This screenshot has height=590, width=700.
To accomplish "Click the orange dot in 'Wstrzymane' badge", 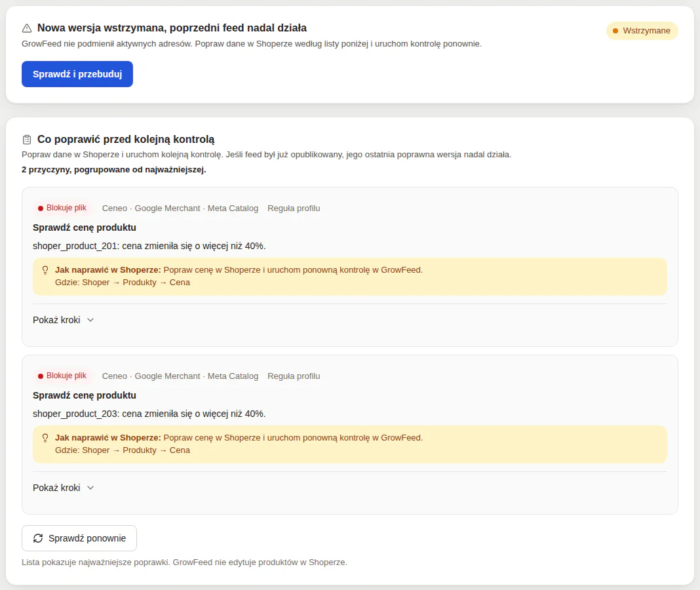I will tap(615, 31).
